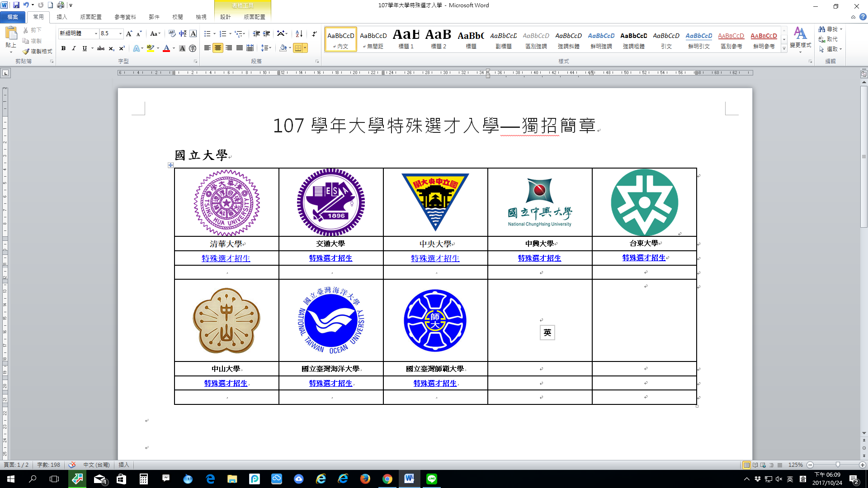The width and height of the screenshot is (868, 488).
Task: Toggle Center alignment button
Action: [x=218, y=48]
